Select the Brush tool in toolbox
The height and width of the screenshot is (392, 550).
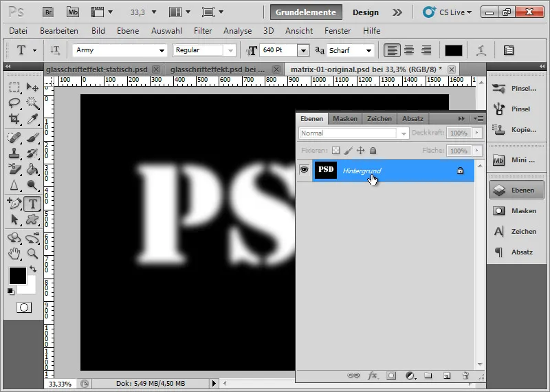[x=32, y=138]
